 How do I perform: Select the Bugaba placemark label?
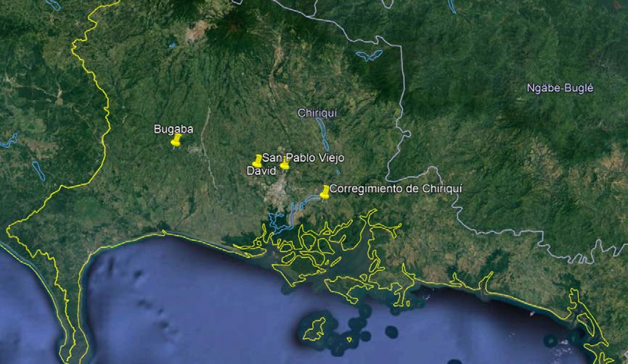tap(174, 129)
